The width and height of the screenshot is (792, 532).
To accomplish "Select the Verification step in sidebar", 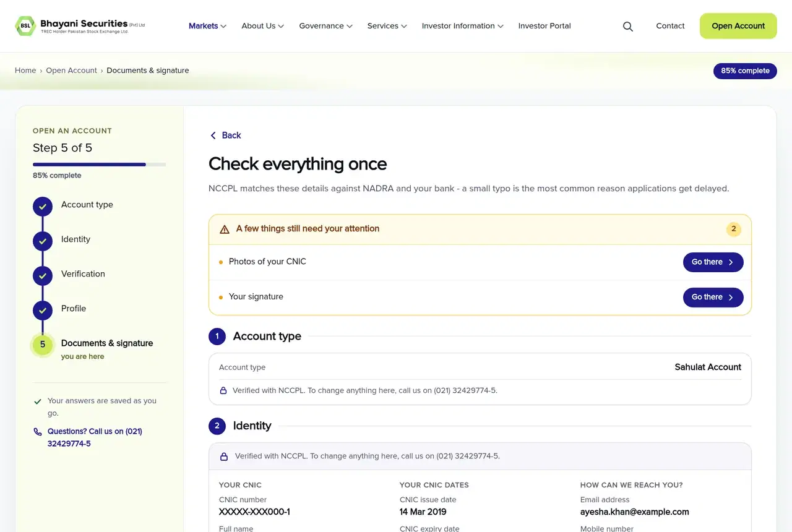I will 83,274.
